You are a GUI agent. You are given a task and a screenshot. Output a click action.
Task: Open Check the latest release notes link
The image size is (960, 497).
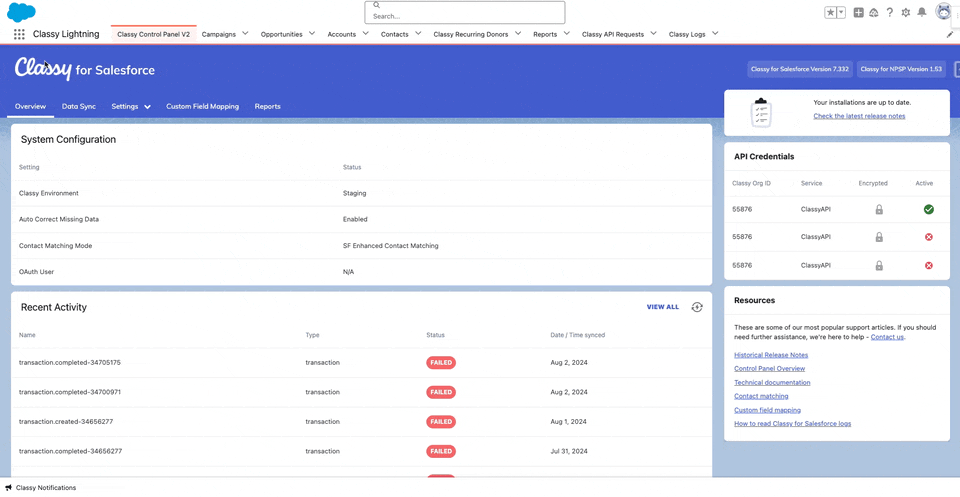point(860,116)
